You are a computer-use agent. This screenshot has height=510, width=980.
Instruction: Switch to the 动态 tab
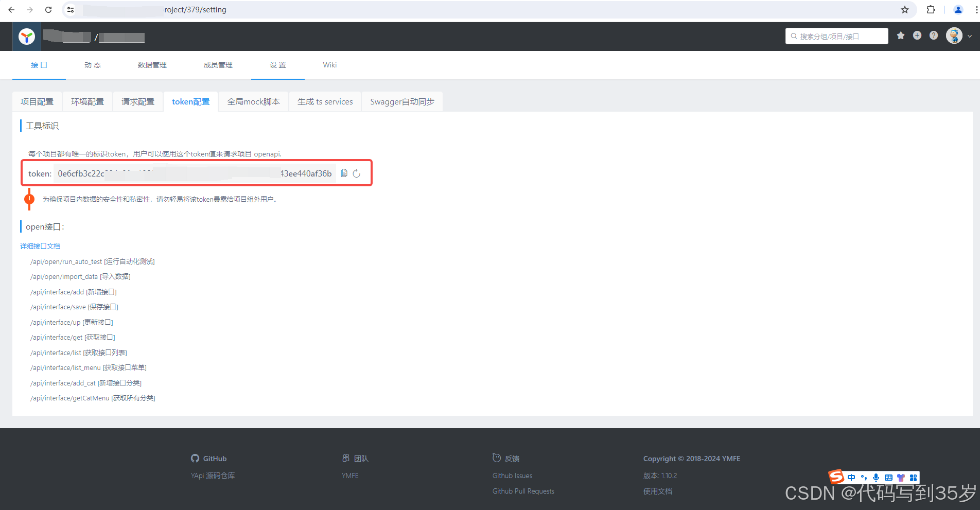pos(93,65)
